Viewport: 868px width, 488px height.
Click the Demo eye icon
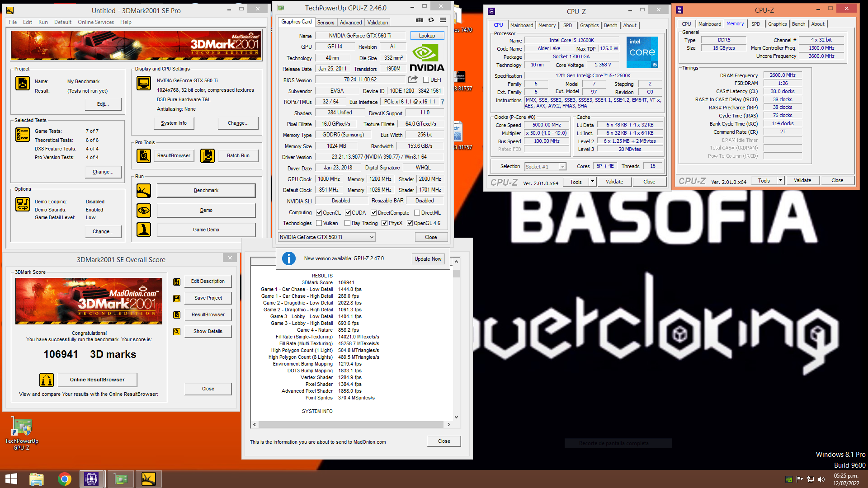[144, 211]
